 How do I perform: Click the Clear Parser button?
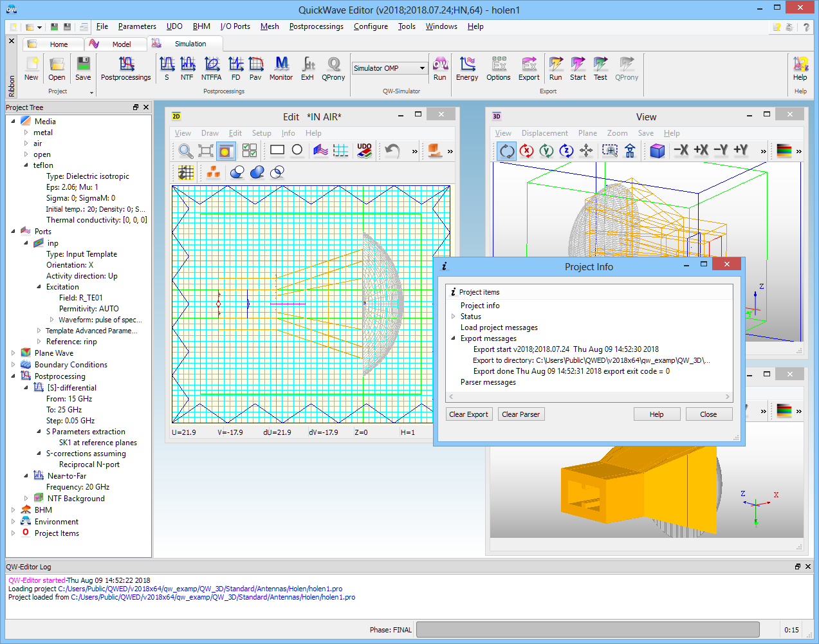click(x=520, y=414)
